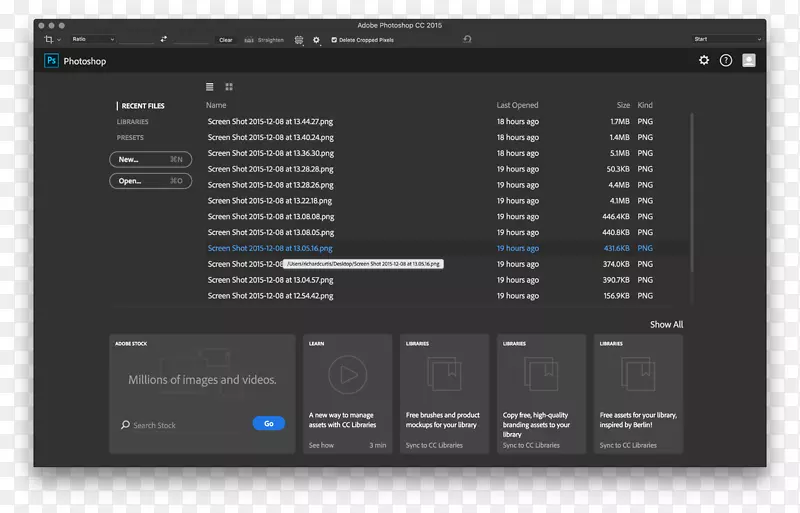
Task: Click the Open... button
Action: click(x=150, y=181)
